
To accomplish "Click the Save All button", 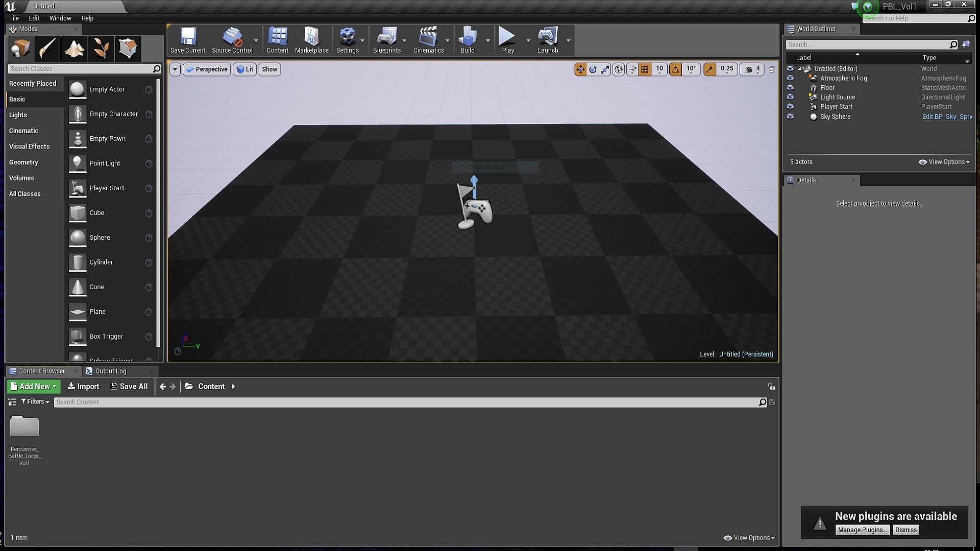I will [x=129, y=387].
